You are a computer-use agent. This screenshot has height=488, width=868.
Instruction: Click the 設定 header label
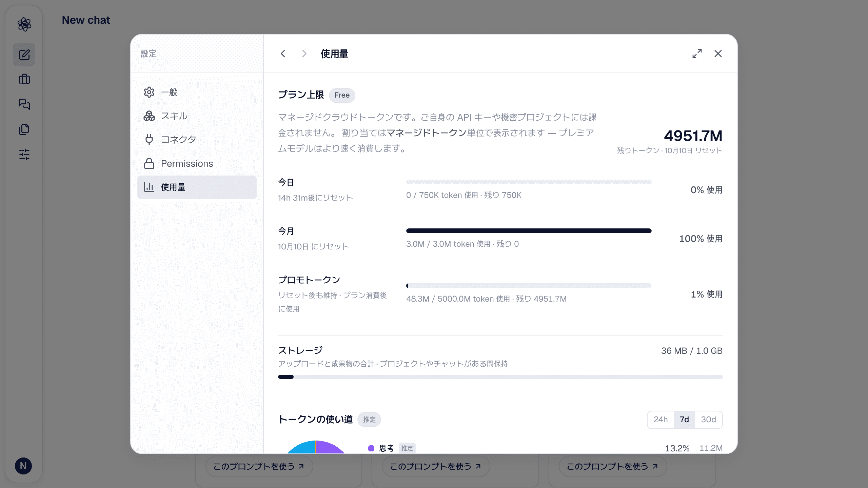(149, 54)
